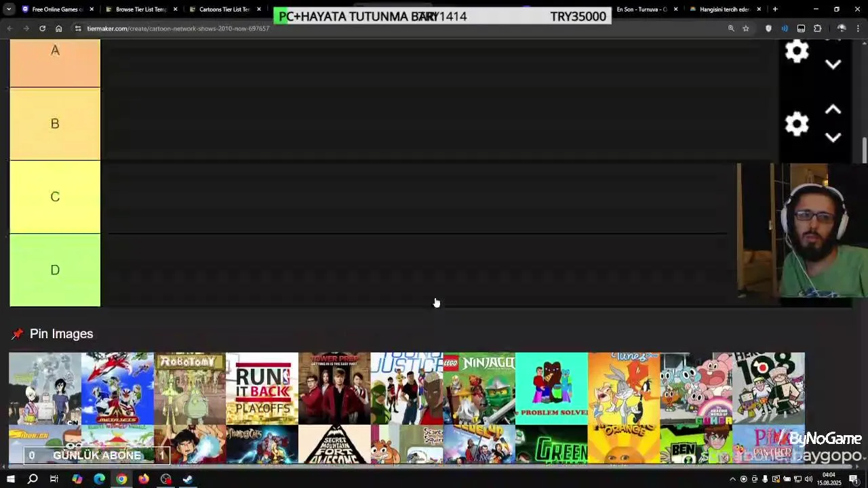Open the taskbar clock and calendar
This screenshot has height=488, width=868.
(829, 479)
